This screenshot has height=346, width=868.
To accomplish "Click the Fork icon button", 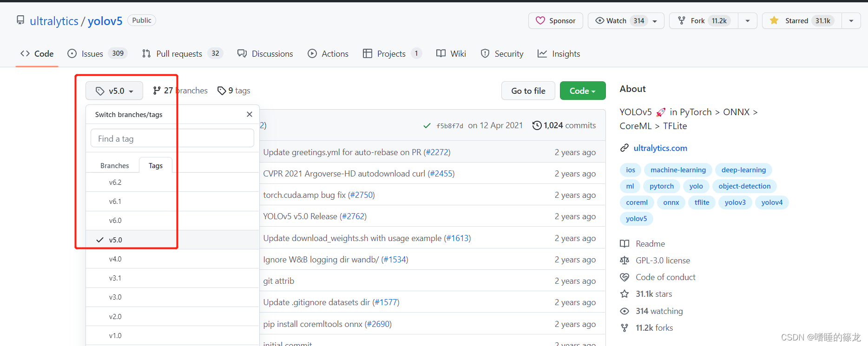I will pos(682,20).
